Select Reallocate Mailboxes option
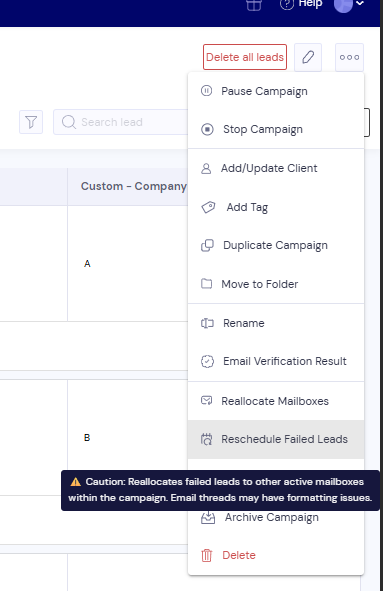Screen dimensions: 383x591 (276, 401)
